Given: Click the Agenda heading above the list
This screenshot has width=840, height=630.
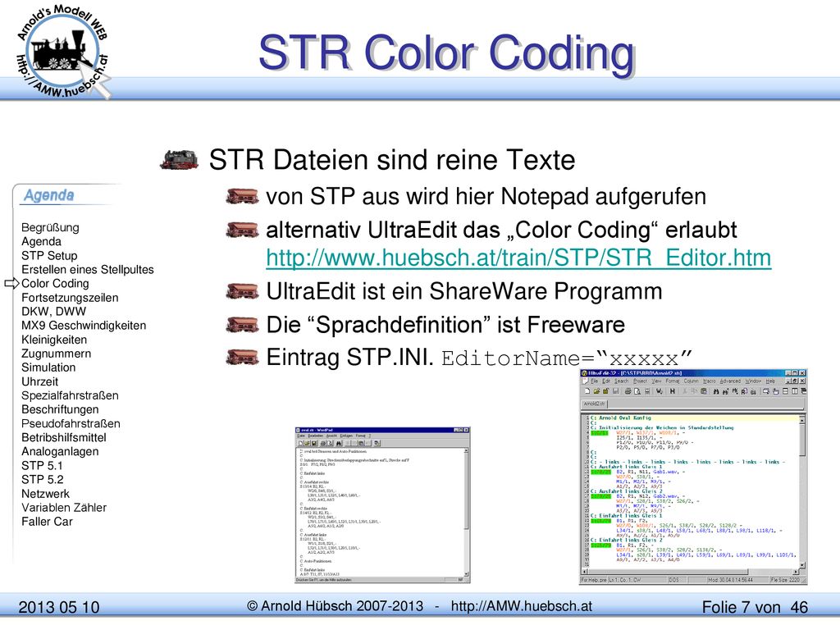Looking at the screenshot, I should click(x=48, y=195).
